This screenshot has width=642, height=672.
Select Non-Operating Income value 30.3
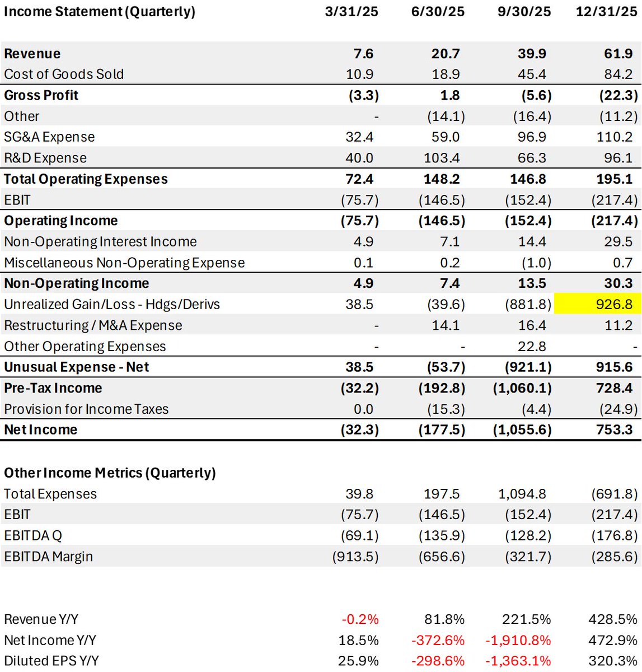coord(619,283)
